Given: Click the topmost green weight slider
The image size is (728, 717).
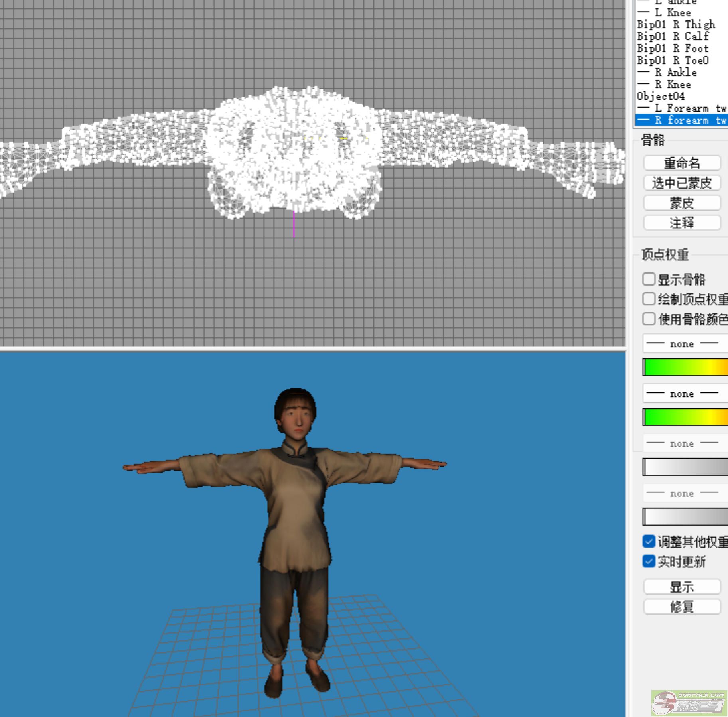Looking at the screenshot, I should tap(685, 367).
